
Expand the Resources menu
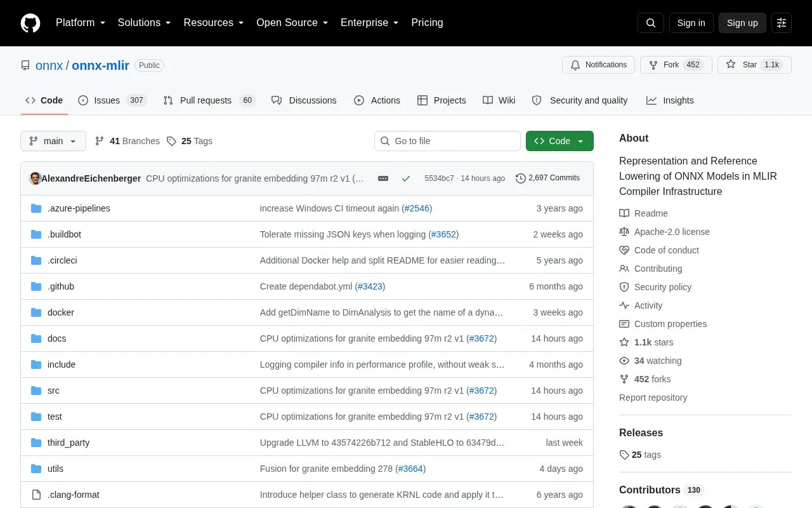[214, 23]
